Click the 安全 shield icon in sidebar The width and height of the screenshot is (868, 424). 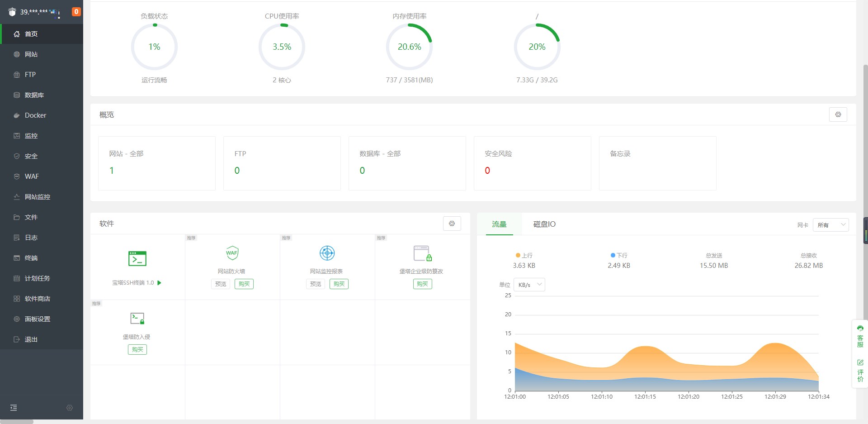(17, 156)
